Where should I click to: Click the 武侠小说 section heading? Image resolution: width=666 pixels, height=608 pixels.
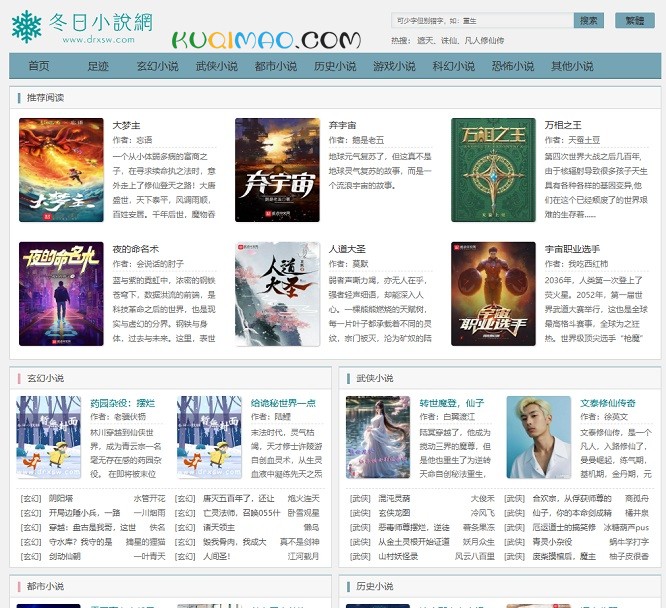[375, 378]
